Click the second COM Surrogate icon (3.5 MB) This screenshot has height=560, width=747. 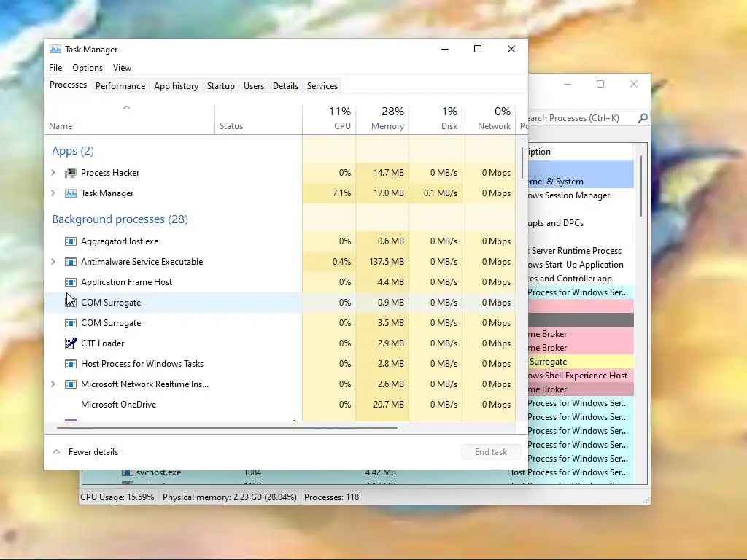tap(71, 323)
